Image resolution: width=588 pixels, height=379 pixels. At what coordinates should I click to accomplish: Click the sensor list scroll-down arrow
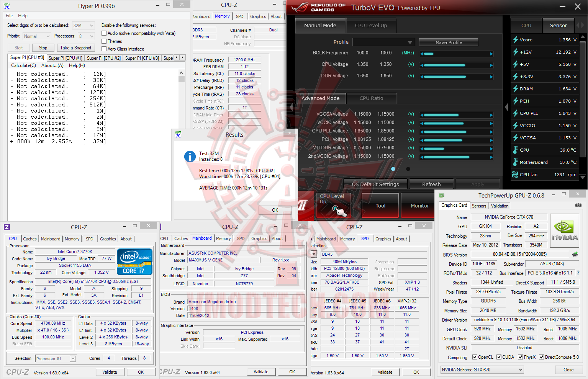coord(583,177)
